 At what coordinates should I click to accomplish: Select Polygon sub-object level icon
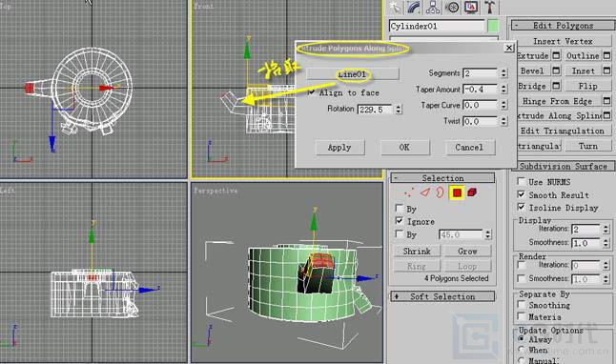point(457,192)
